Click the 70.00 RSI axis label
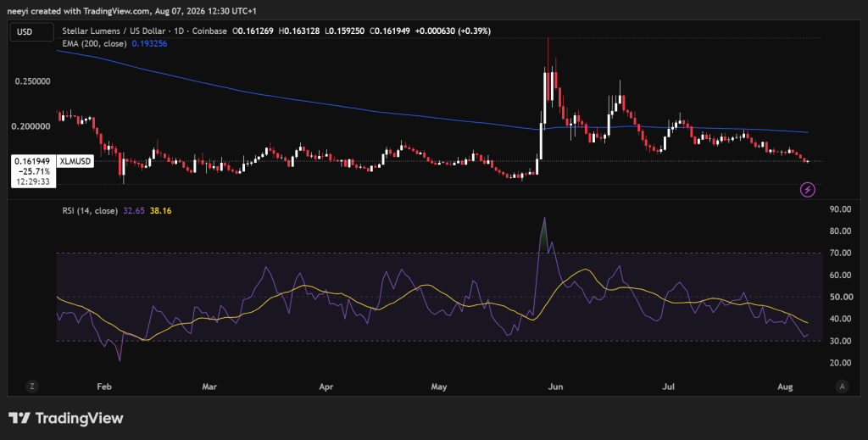 pyautogui.click(x=840, y=253)
